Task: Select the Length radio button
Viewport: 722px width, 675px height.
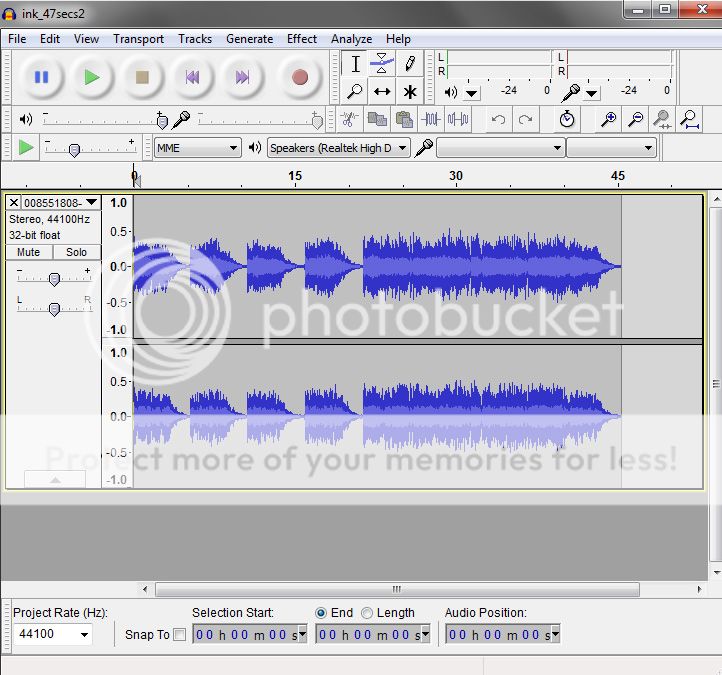Action: point(367,613)
